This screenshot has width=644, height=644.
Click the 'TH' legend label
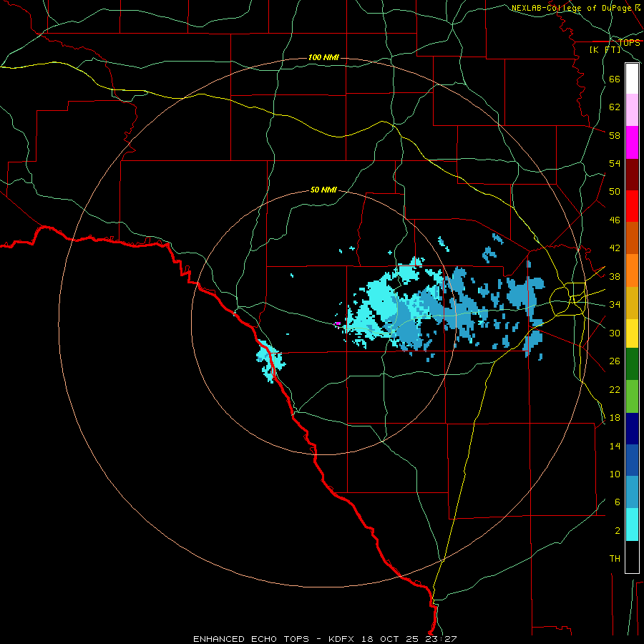click(615, 559)
